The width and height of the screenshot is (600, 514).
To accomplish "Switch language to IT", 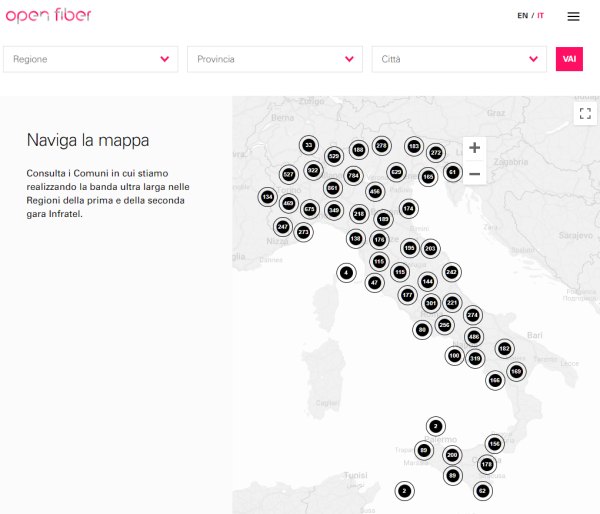I will click(x=541, y=16).
